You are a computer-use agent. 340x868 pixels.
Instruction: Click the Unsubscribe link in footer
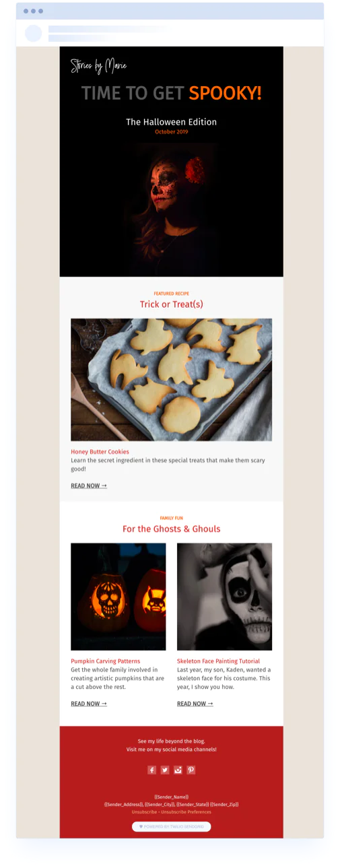(145, 812)
